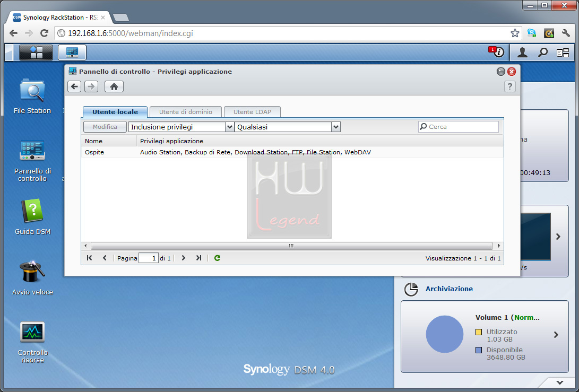Expand the Volume 1 storage details arrow

click(x=556, y=335)
